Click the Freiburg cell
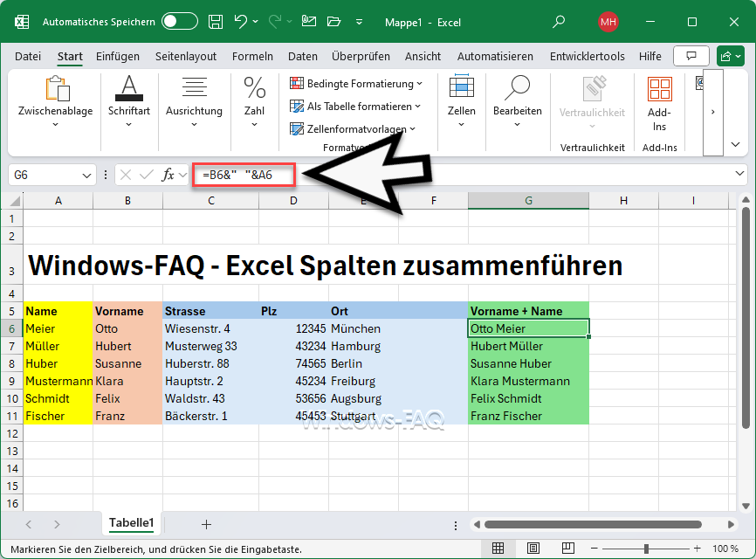The height and width of the screenshot is (559, 756). [x=363, y=381]
